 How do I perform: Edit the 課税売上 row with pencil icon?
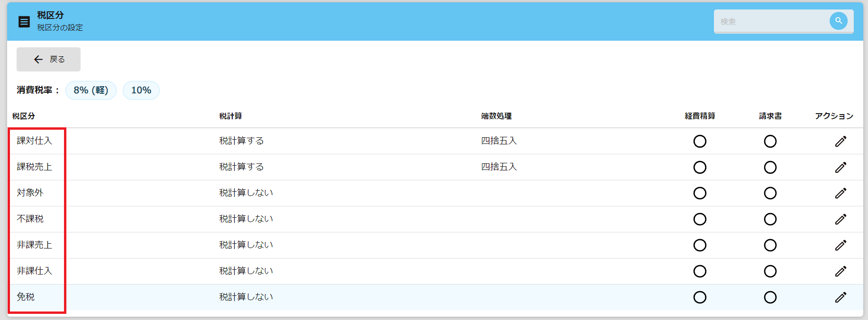tap(841, 167)
